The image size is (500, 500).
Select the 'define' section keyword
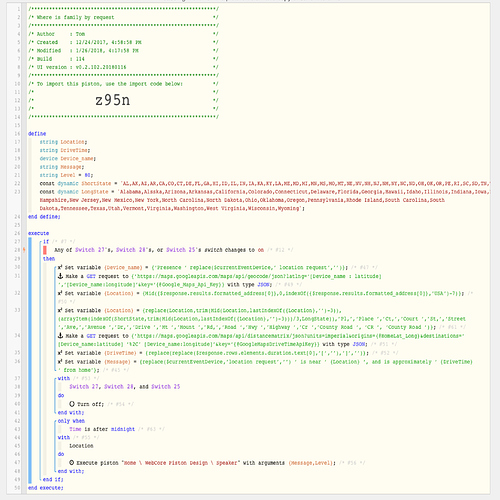[x=37, y=133]
